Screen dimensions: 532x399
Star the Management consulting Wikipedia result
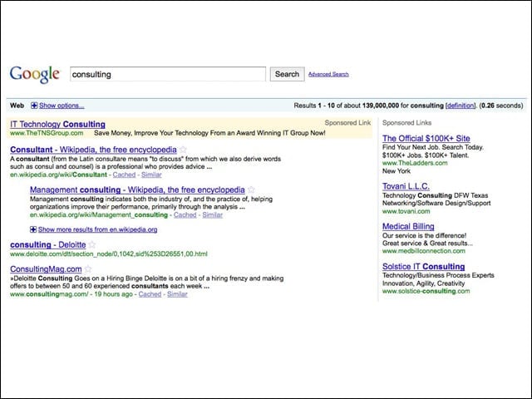(x=251, y=190)
